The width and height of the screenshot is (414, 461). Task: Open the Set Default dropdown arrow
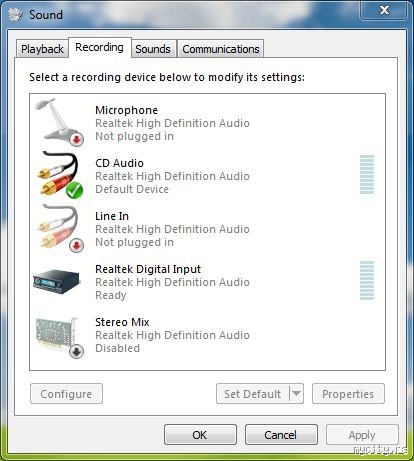point(296,394)
